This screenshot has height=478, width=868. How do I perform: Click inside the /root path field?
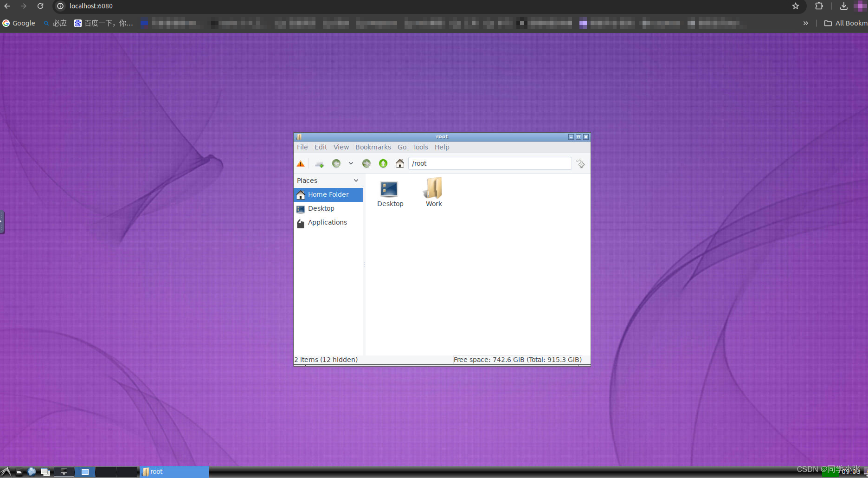(489, 163)
